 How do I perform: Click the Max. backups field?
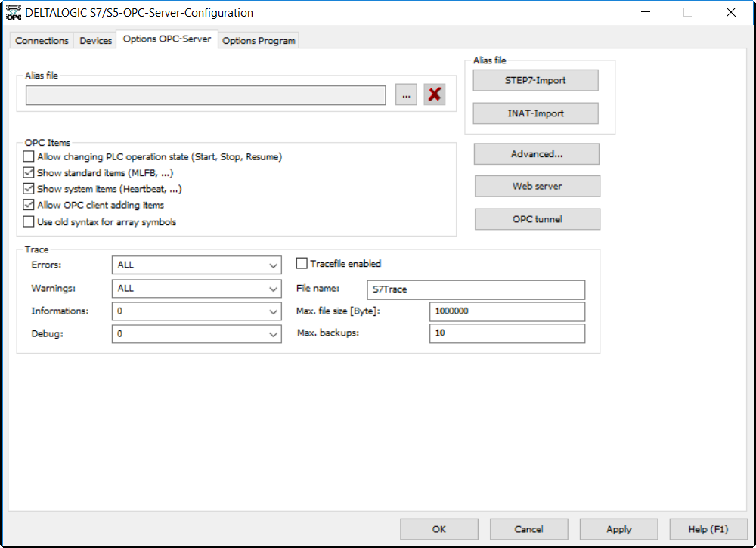[507, 333]
